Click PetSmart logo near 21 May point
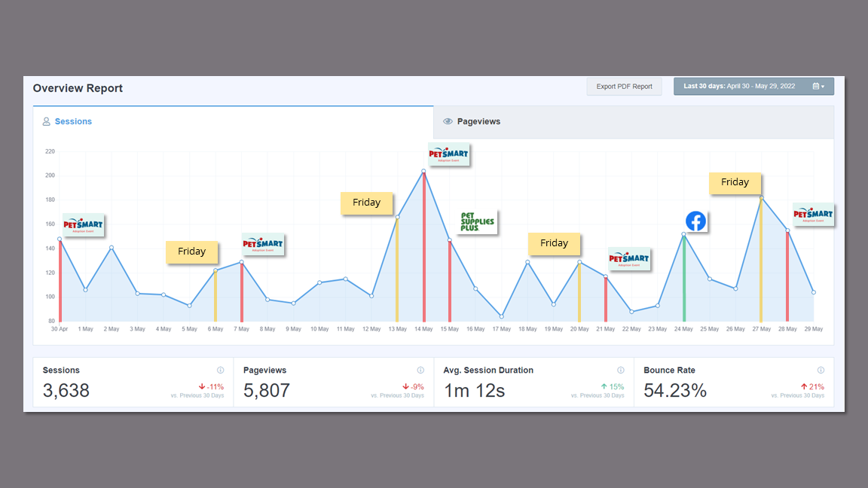This screenshot has width=868, height=488. tap(629, 259)
